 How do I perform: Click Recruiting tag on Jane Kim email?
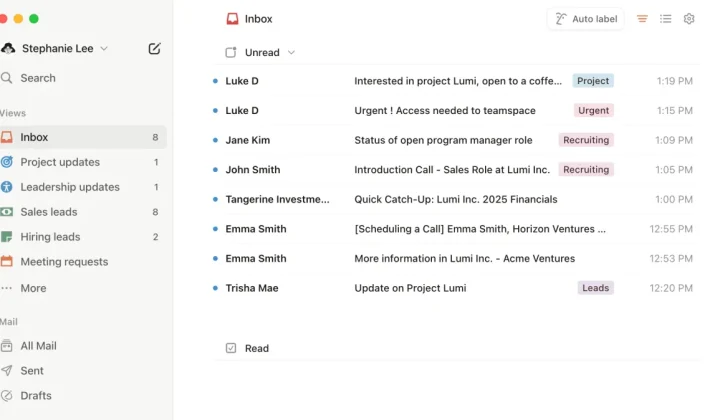tap(586, 140)
